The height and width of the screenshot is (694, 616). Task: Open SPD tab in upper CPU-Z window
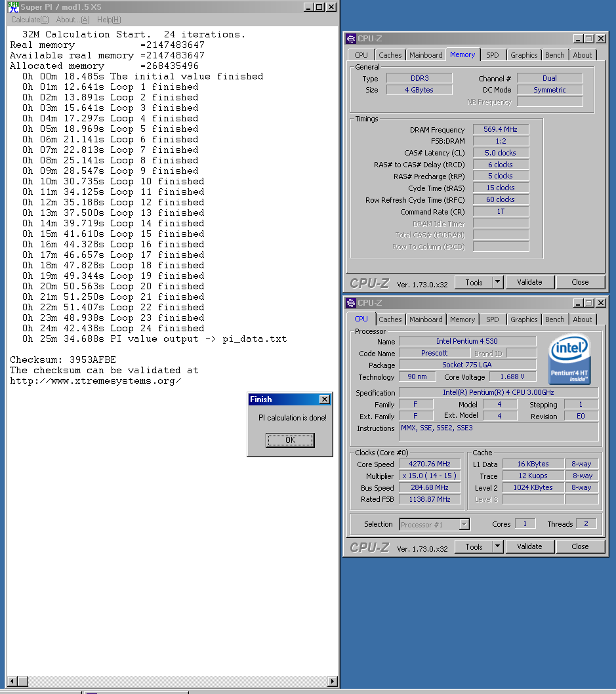[493, 55]
